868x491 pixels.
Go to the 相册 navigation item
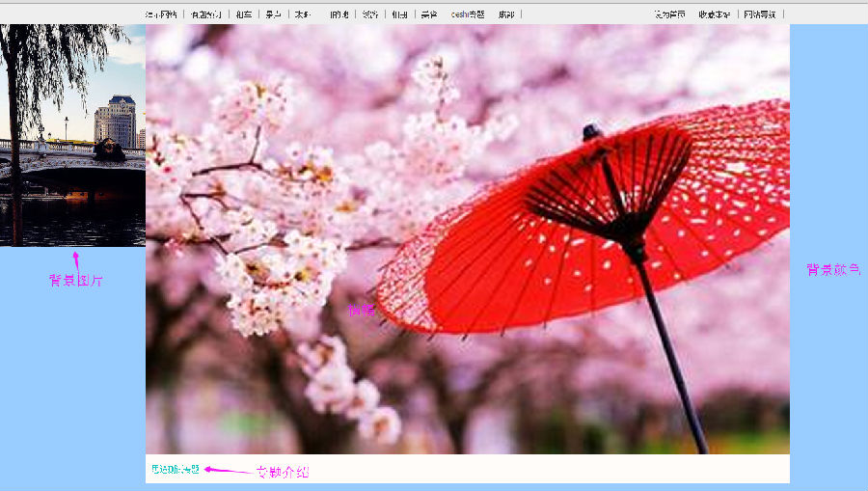coord(399,14)
